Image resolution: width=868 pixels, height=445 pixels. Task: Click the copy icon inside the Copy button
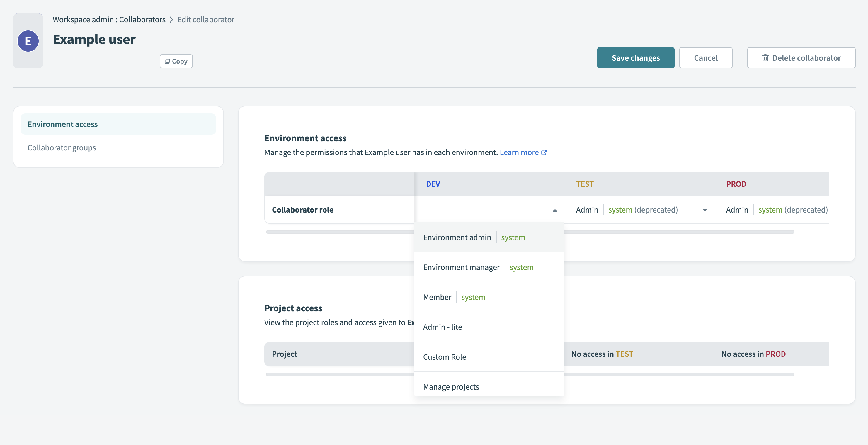tap(167, 61)
